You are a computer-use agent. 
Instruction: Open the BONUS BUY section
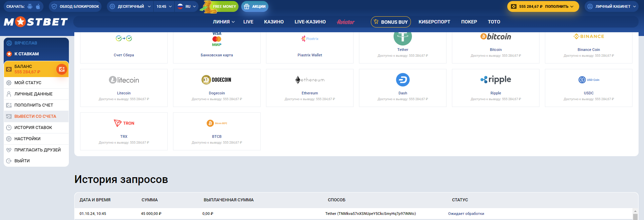point(391,22)
